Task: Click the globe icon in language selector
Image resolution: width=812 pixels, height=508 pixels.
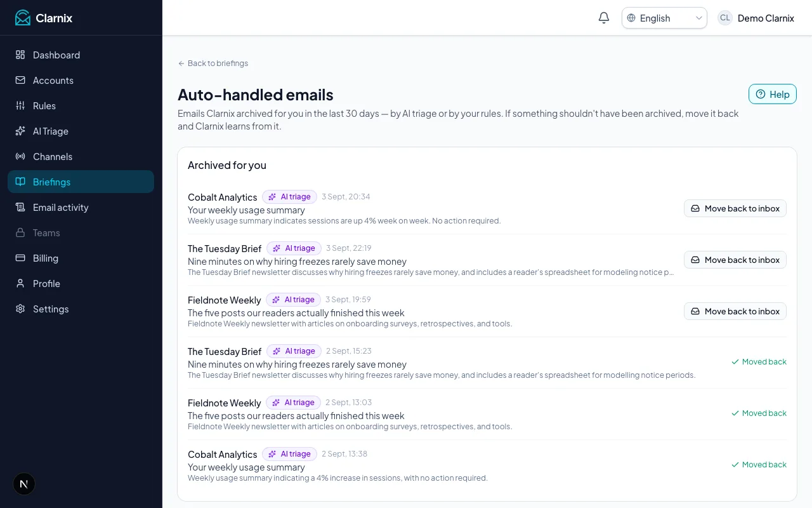Action: coord(631,18)
